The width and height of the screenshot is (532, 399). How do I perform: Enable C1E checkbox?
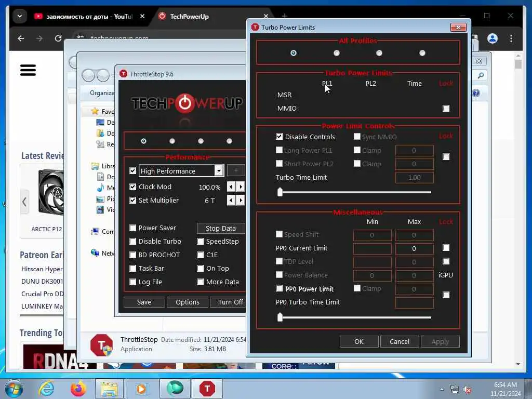pyautogui.click(x=200, y=255)
